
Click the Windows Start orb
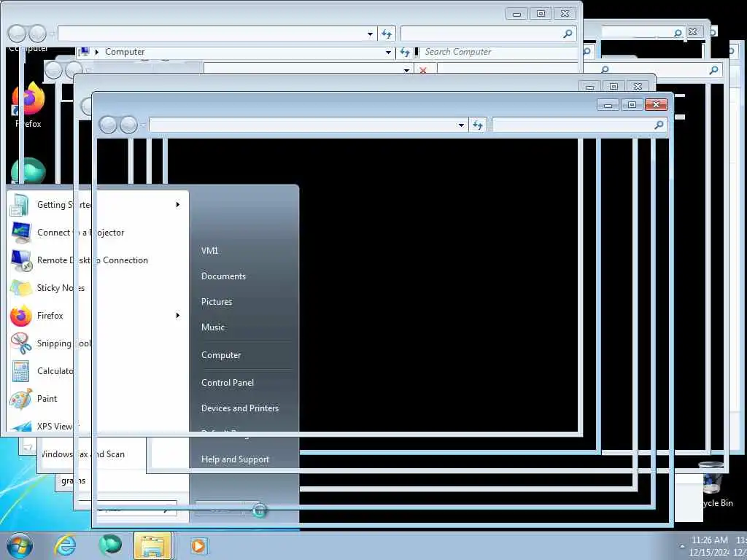tap(20, 545)
